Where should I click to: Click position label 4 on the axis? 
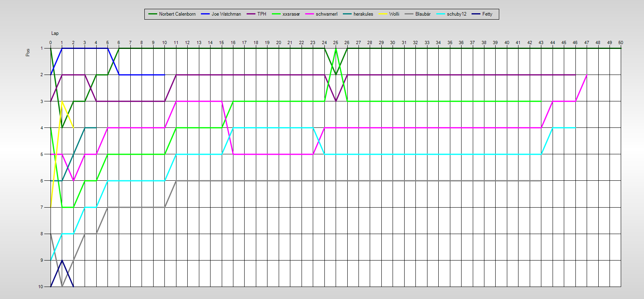coord(42,128)
